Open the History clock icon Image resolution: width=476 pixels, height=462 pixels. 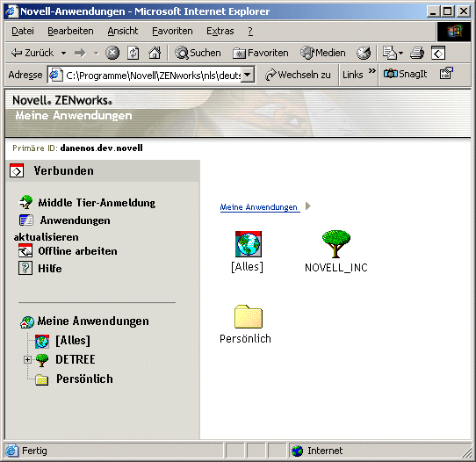point(364,53)
